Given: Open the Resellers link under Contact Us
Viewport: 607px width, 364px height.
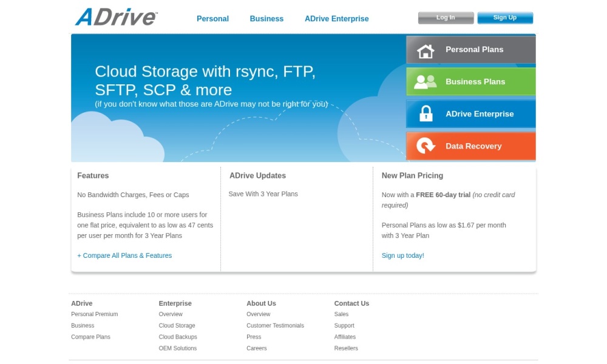Looking at the screenshot, I should point(346,348).
